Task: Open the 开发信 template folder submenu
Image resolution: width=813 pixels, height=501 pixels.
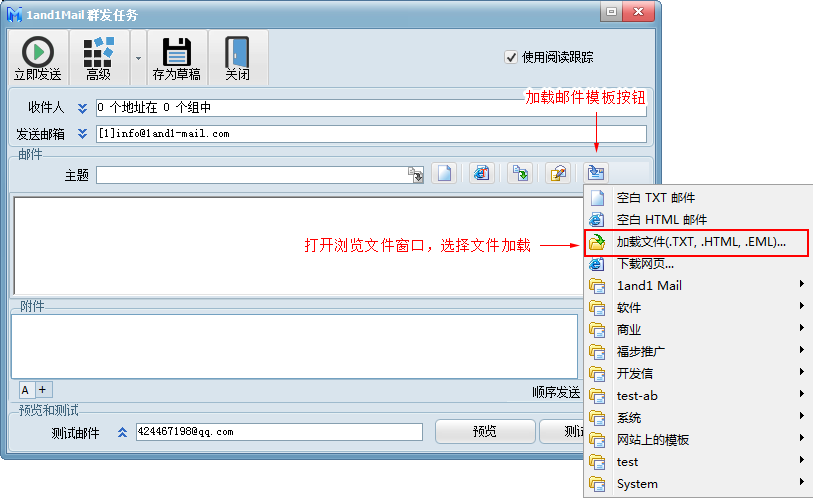Action: (x=697, y=373)
